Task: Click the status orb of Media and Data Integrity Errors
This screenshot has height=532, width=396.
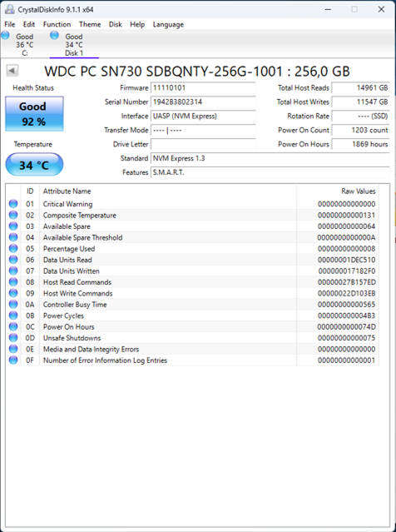Action: click(13, 349)
